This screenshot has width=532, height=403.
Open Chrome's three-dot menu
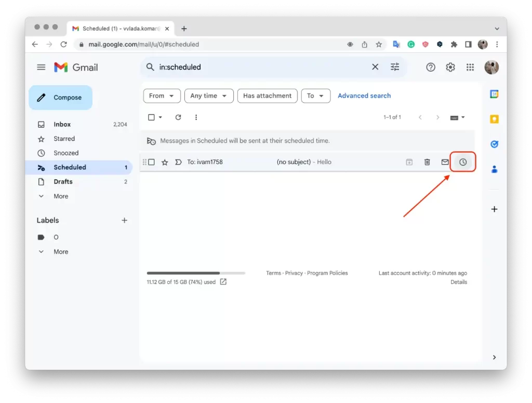point(497,45)
